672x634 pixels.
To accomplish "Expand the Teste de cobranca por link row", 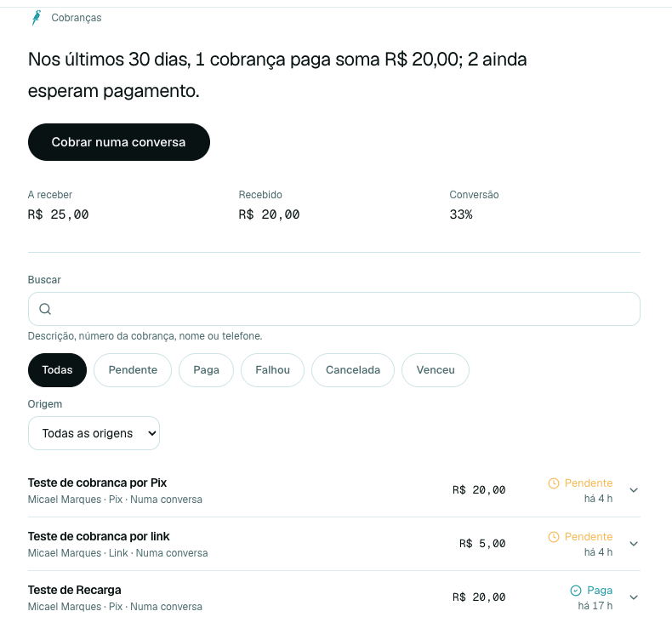I will (x=634, y=544).
